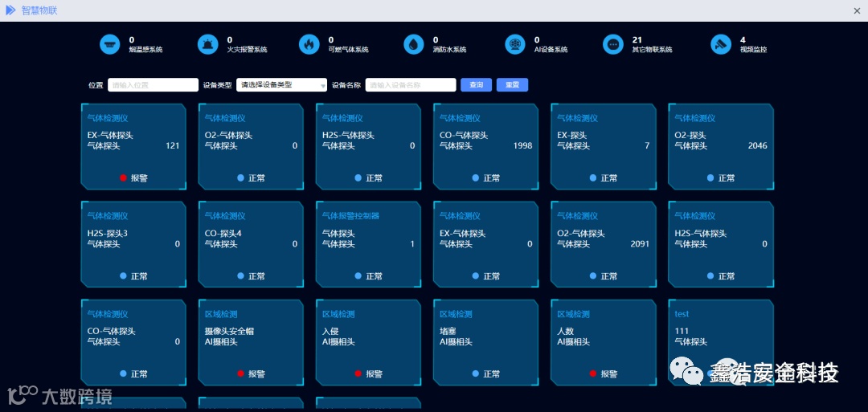Select the 视频监控 label text
Viewport: 868px width, 412px height.
[753, 49]
